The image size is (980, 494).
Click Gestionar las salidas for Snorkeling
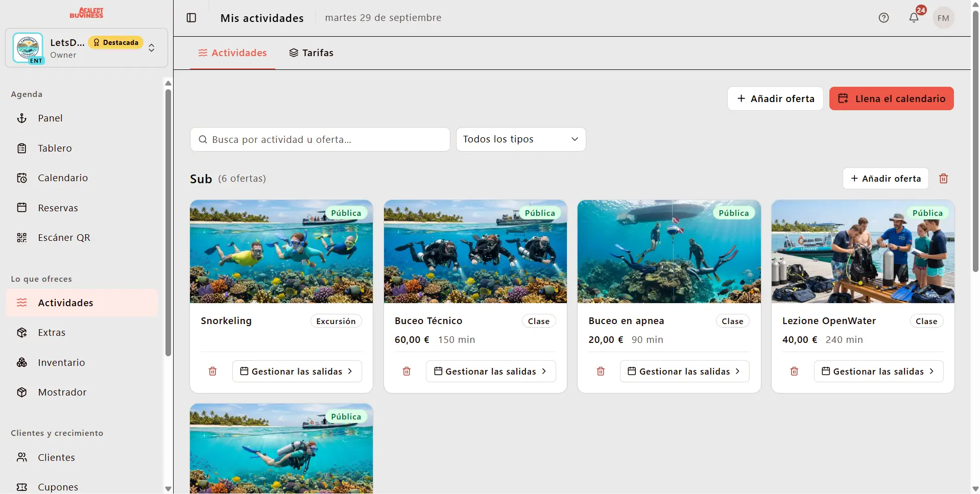coord(297,372)
